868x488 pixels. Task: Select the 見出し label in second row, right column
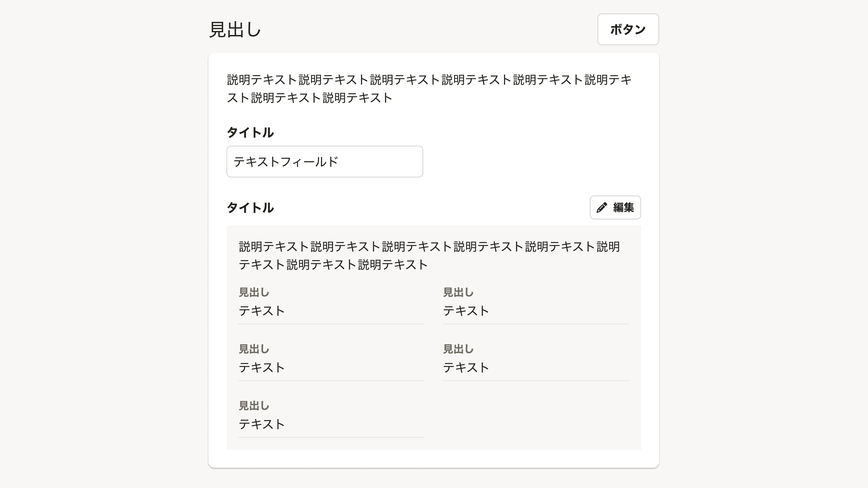click(x=458, y=349)
